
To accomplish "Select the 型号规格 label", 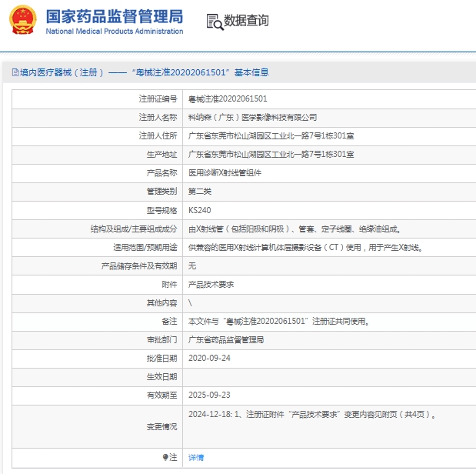I will point(161,210).
